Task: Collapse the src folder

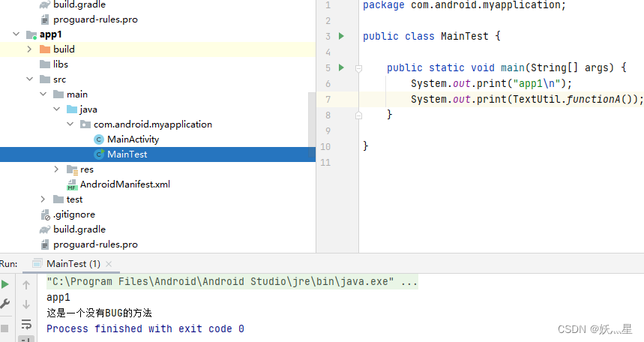Action: pos(29,79)
